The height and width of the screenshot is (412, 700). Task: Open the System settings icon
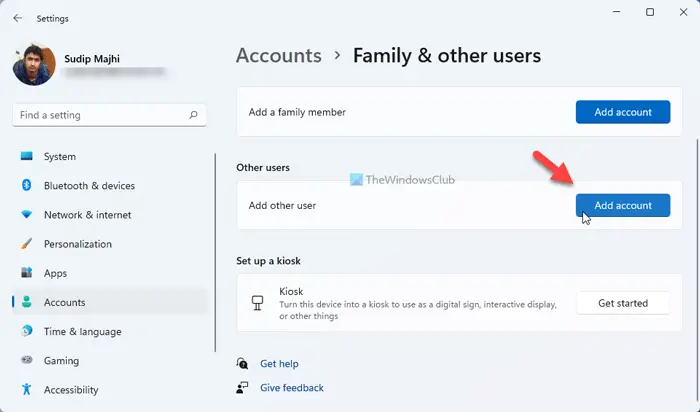coord(26,156)
